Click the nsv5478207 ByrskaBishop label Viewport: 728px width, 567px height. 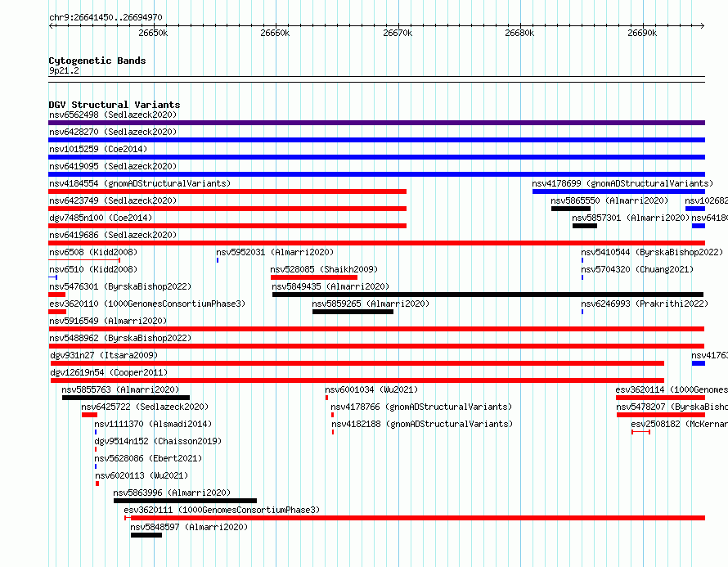pos(672,407)
